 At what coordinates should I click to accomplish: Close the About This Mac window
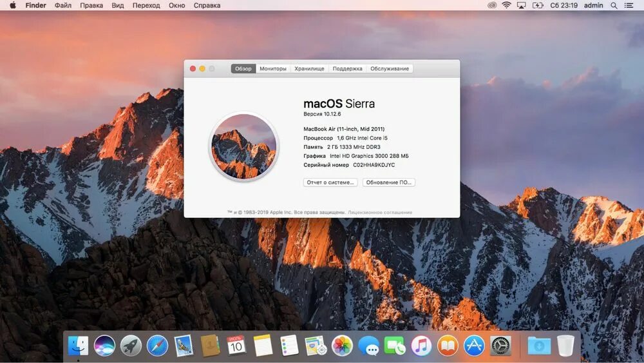pos(193,68)
